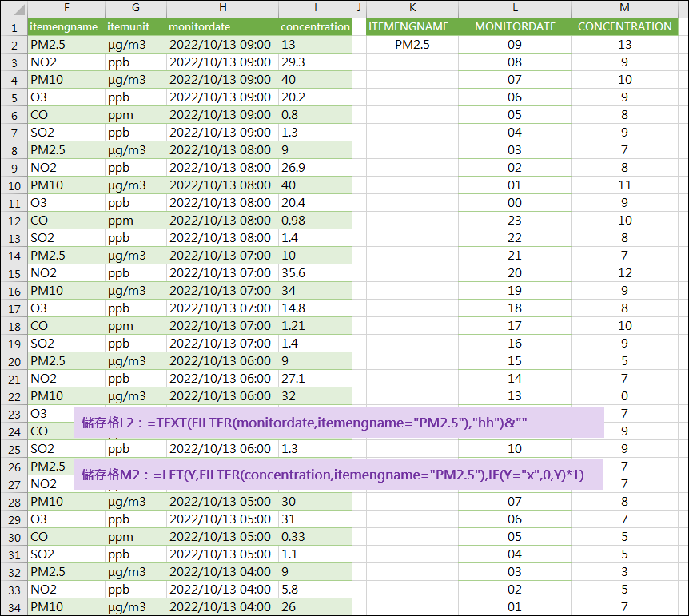
Task: Click date 2022/10/13 04:00 in row 34
Action: (223, 606)
